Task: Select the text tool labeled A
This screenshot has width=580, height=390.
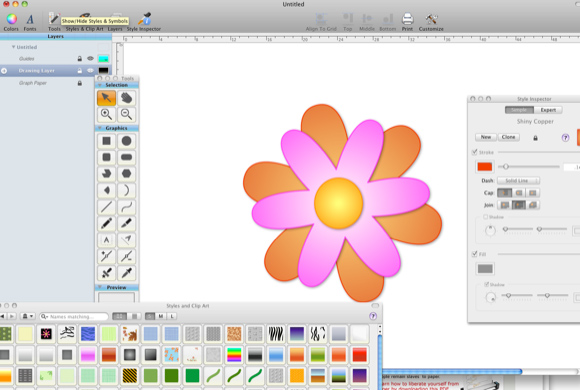Action: point(107,240)
